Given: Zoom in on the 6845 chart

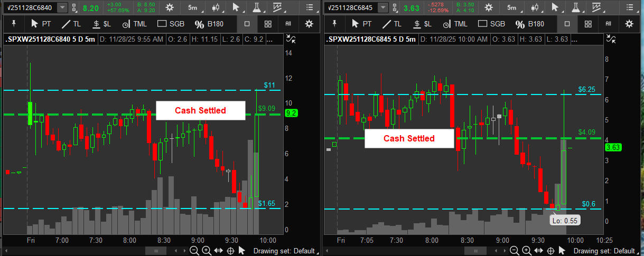Looking at the screenshot, I should (526, 251).
